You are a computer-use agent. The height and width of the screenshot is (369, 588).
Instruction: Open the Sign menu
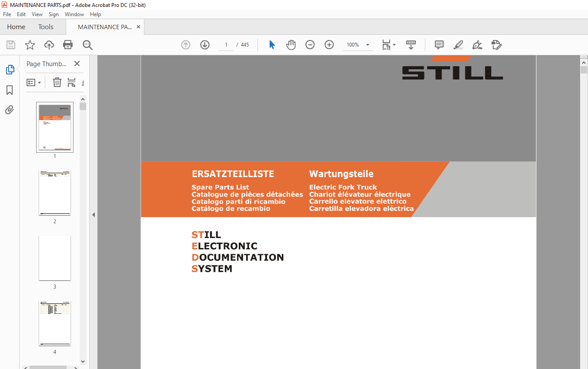(53, 14)
